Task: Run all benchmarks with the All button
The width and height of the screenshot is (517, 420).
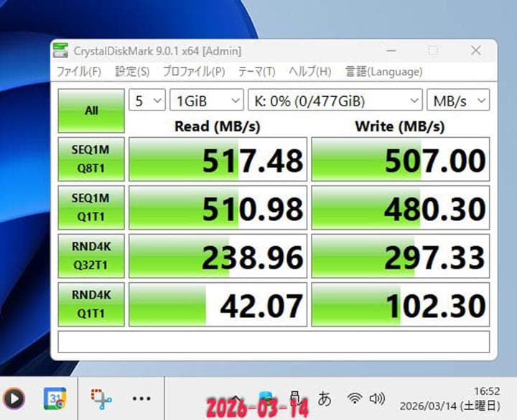Action: coord(91,111)
